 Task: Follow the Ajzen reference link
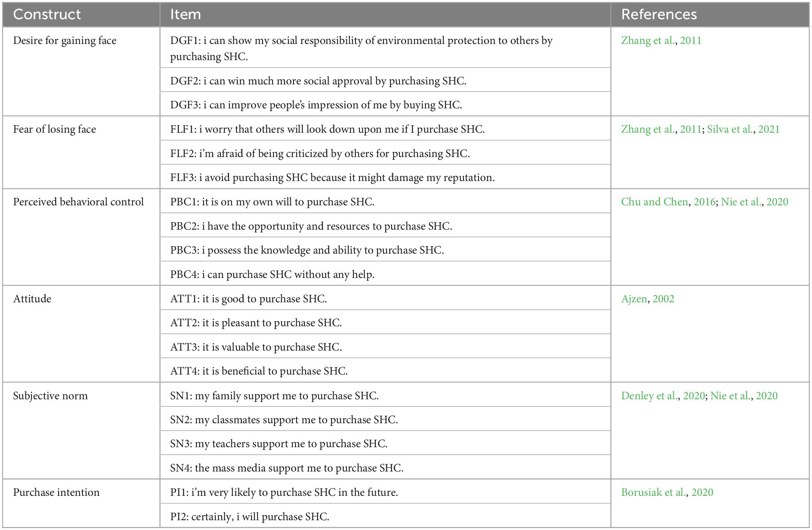634,299
